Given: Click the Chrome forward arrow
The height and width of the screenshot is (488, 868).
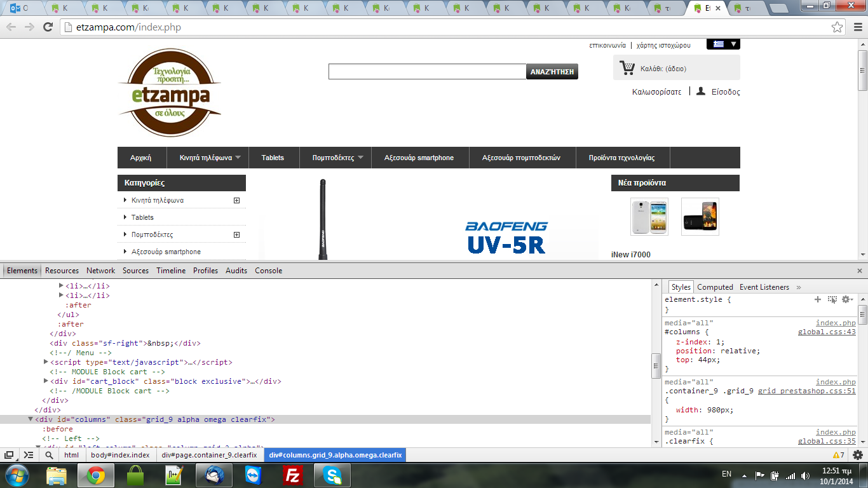Looking at the screenshot, I should tap(29, 27).
